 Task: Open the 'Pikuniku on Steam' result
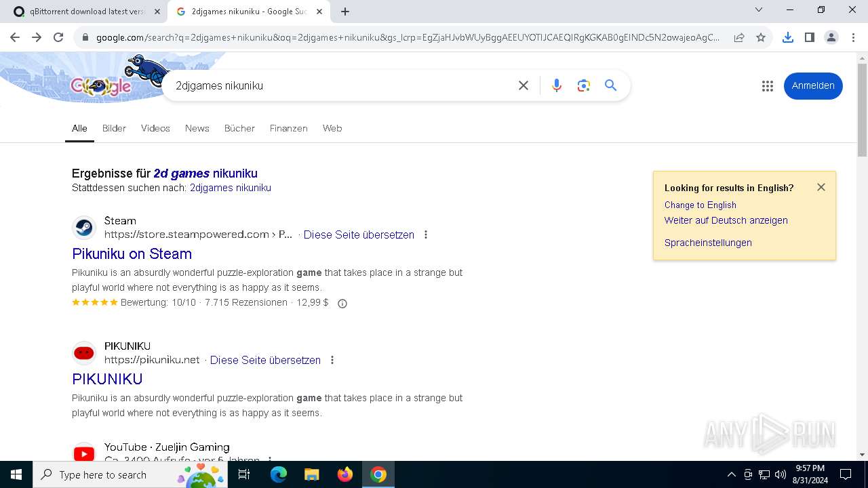(132, 253)
